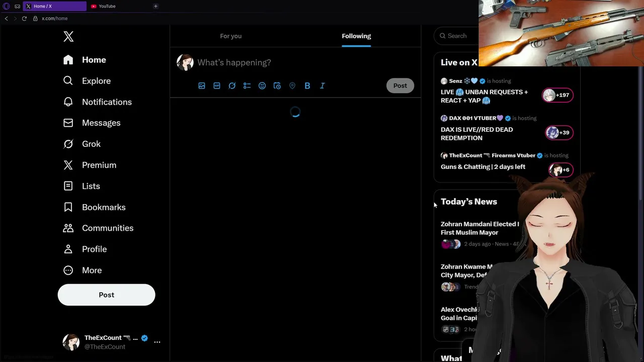This screenshot has height=362, width=644.
Task: Click the browser forward arrow
Action: (x=15, y=19)
